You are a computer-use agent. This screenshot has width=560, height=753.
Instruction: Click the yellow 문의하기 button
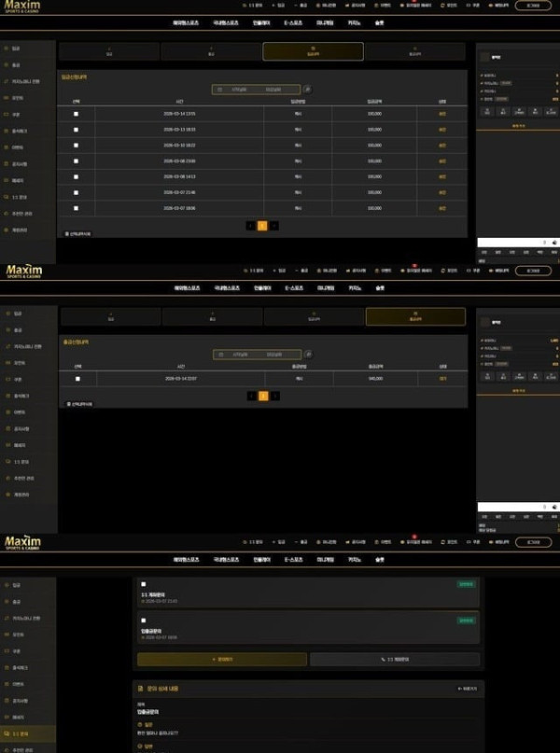[x=221, y=659]
